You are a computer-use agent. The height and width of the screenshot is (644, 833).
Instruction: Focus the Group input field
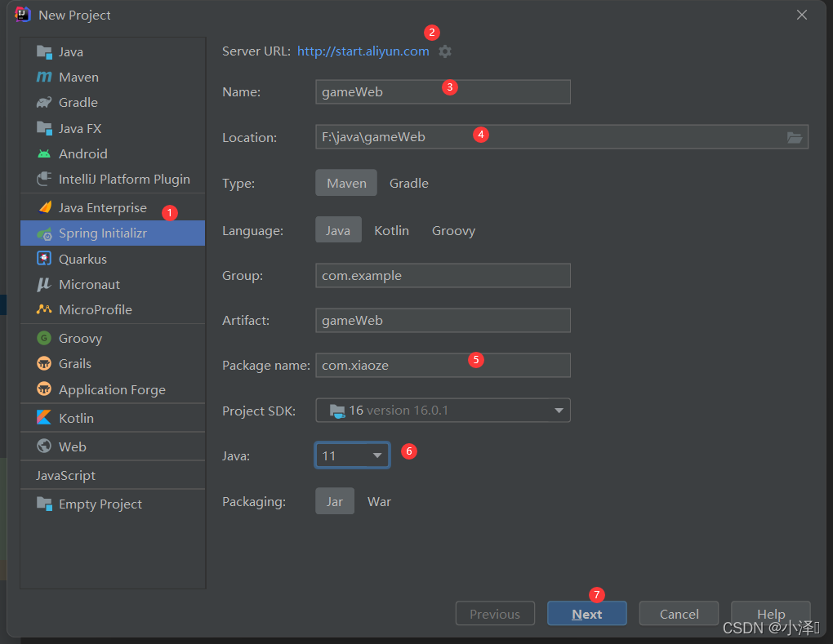point(443,276)
